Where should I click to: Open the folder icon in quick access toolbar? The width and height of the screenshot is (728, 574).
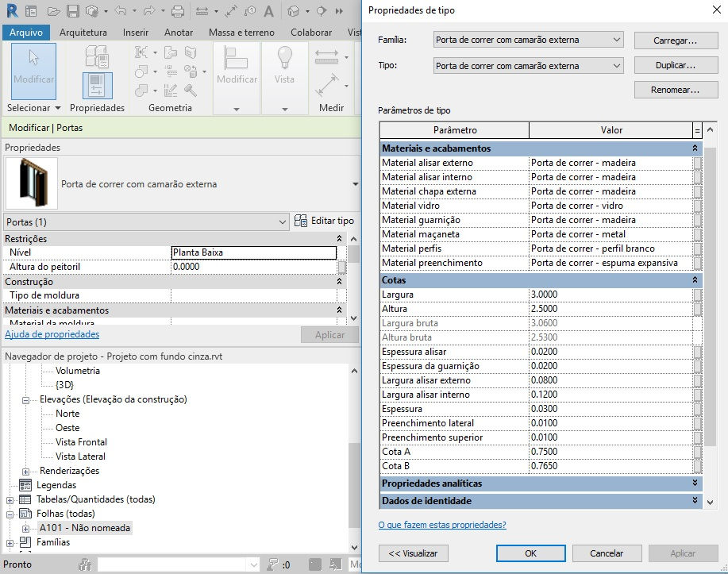54,11
